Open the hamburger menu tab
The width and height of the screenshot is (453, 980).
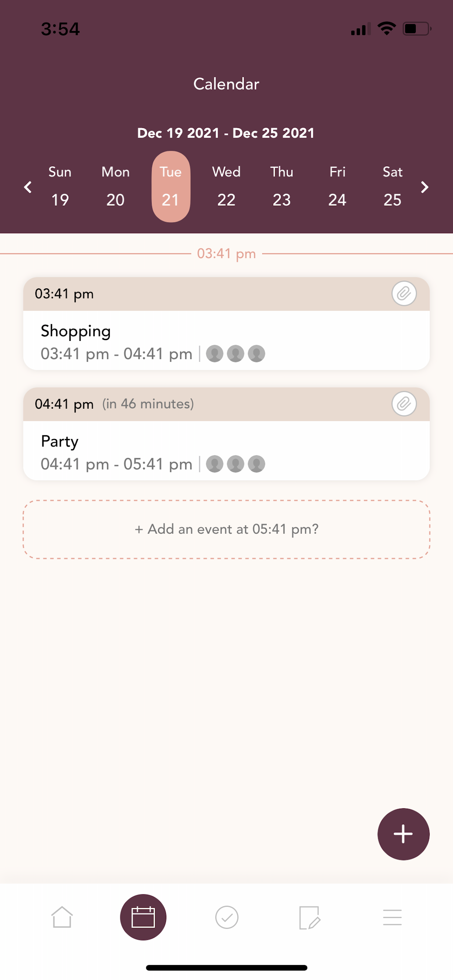click(392, 917)
